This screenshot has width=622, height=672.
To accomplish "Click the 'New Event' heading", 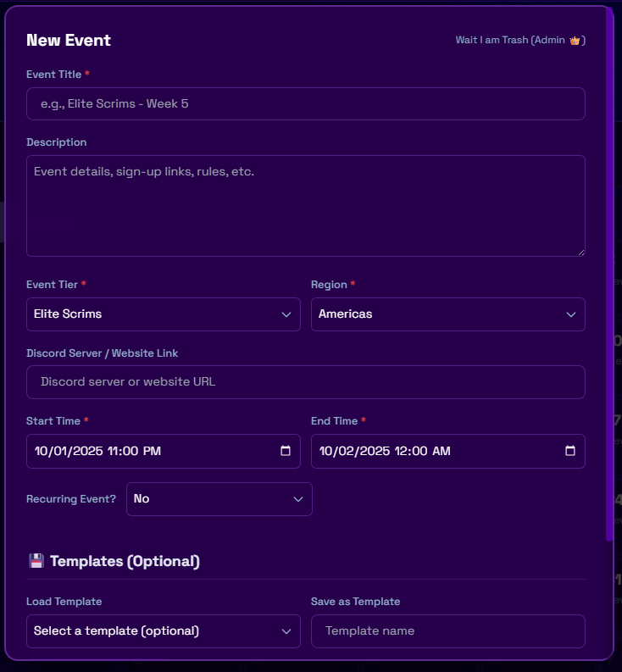I will [69, 41].
